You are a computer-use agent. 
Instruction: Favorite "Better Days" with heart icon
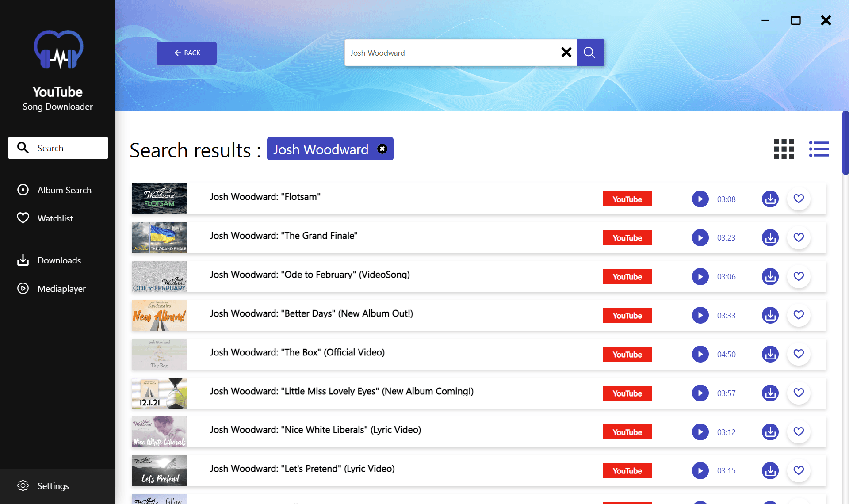(799, 315)
